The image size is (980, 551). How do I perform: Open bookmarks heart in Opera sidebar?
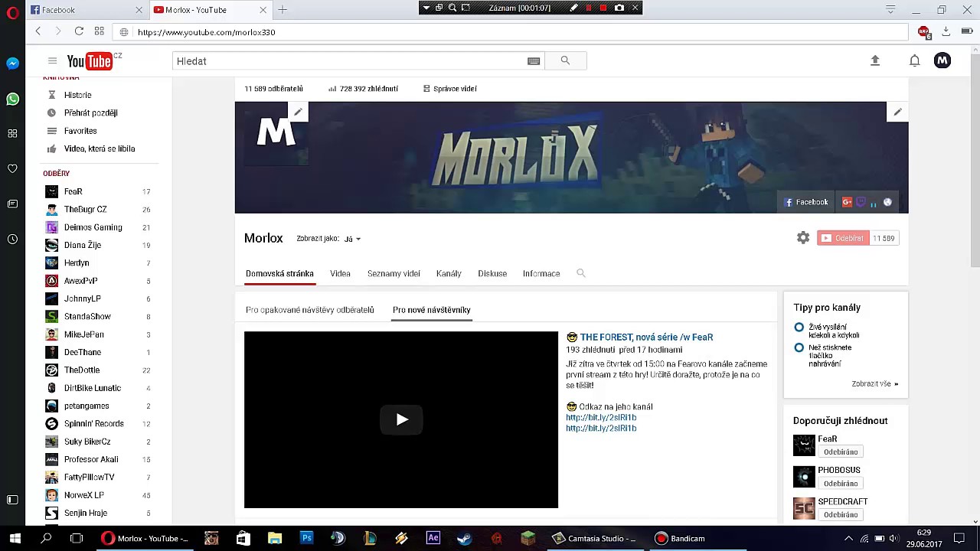pyautogui.click(x=12, y=168)
